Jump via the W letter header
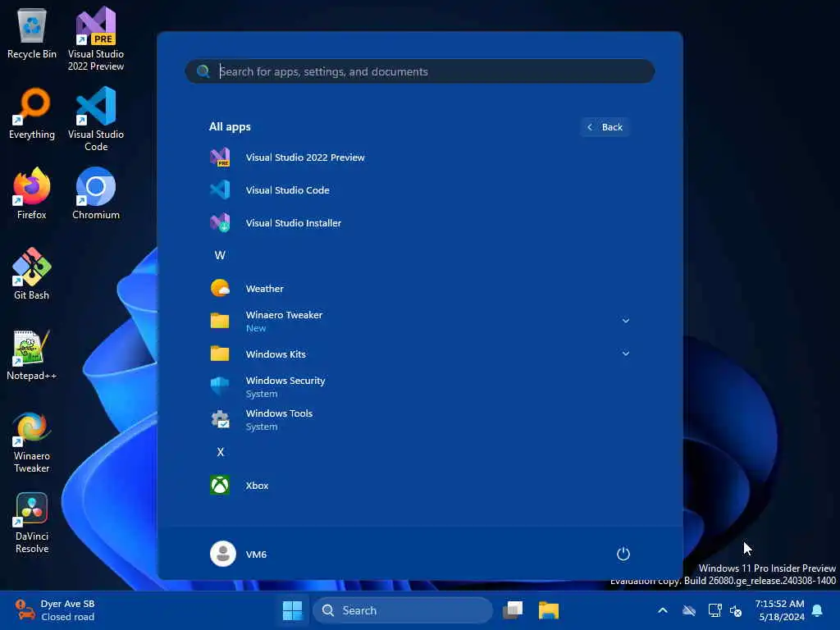The height and width of the screenshot is (630, 840). 220,255
